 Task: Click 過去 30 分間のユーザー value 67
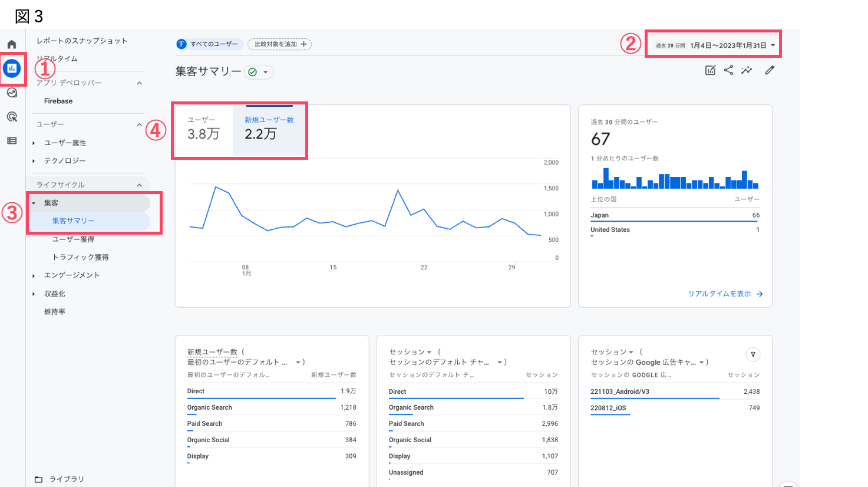coord(600,139)
